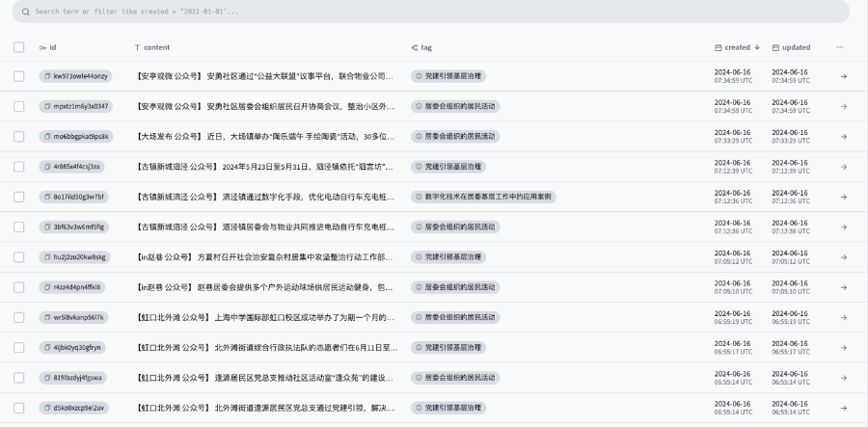Open record 3bf63v3w6mf5fig via arrow icon
This screenshot has height=427, width=868.
pos(844,227)
